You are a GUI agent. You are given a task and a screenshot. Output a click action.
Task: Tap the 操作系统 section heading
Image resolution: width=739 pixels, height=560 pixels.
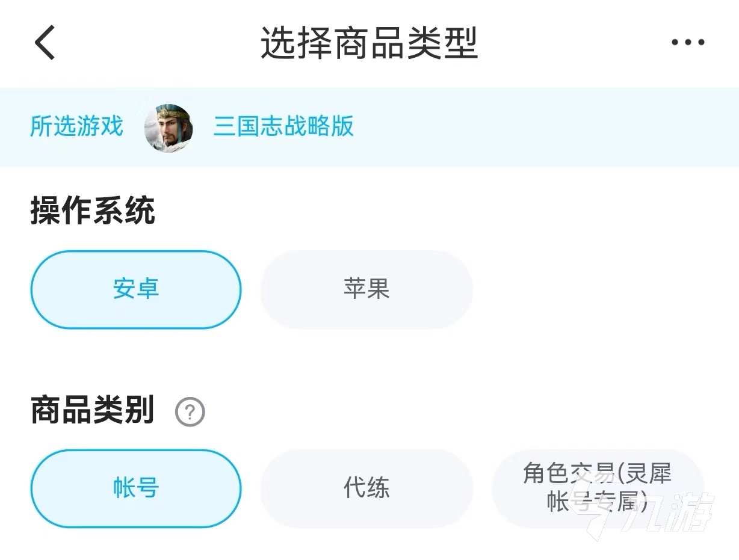[93, 212]
